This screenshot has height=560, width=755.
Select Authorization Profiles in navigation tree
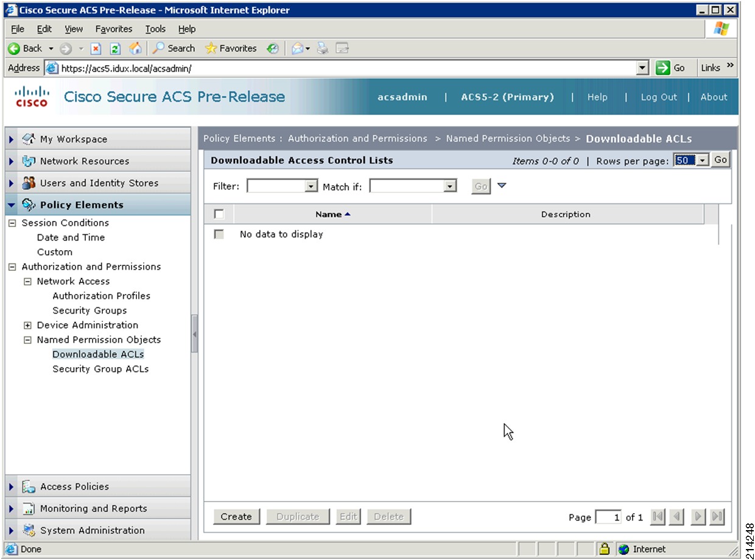point(101,296)
